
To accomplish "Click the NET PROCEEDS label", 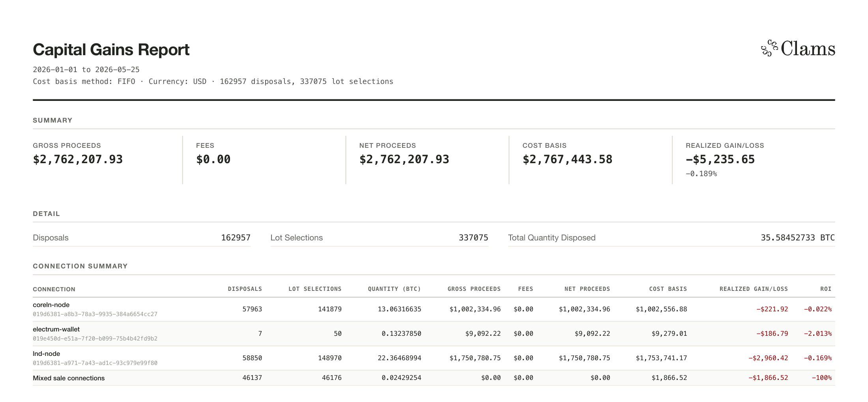I will point(387,145).
